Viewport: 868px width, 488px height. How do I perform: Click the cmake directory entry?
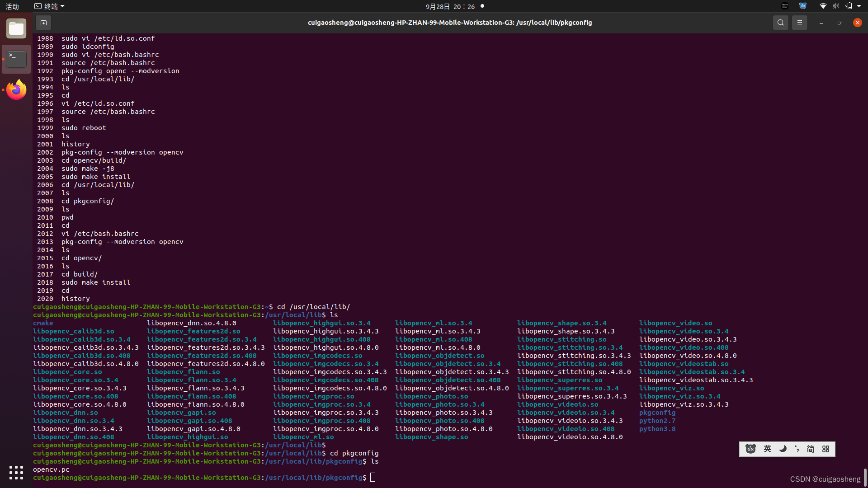(x=43, y=323)
